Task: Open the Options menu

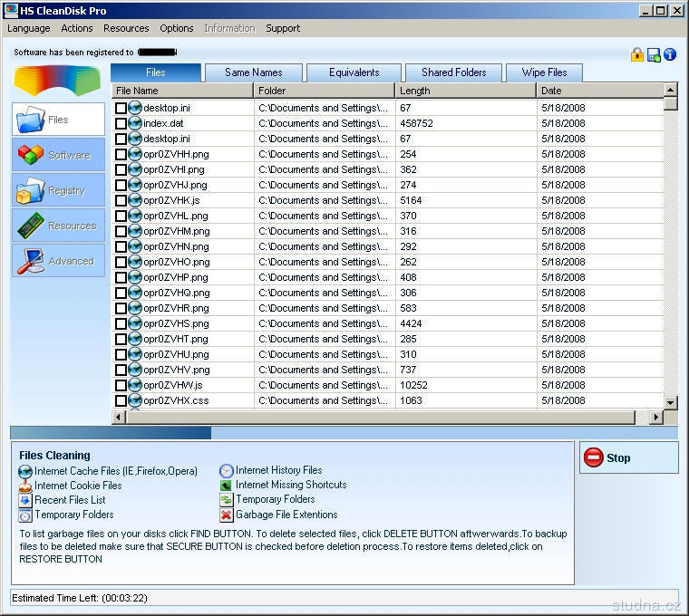Action: point(177,28)
